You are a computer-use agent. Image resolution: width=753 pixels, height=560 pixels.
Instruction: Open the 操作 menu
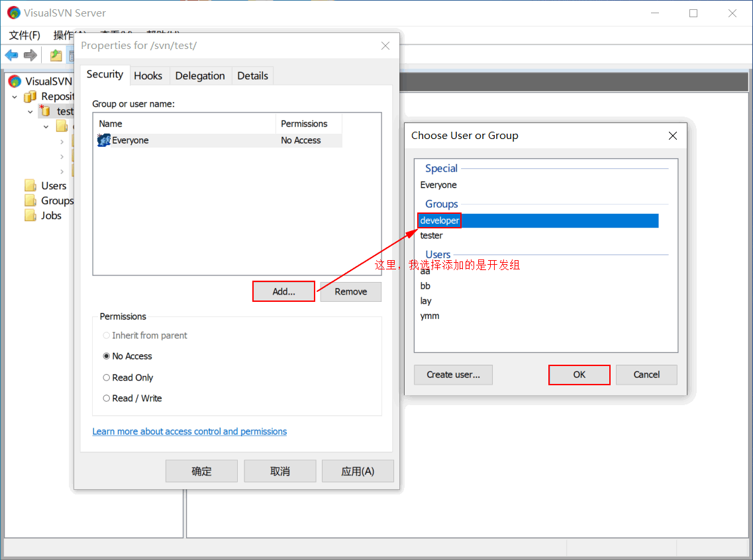point(63,35)
